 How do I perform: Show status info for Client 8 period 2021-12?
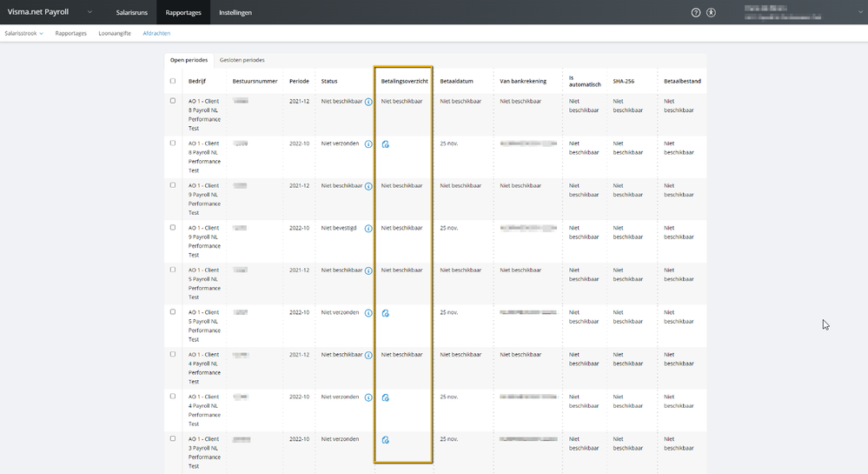(x=368, y=102)
